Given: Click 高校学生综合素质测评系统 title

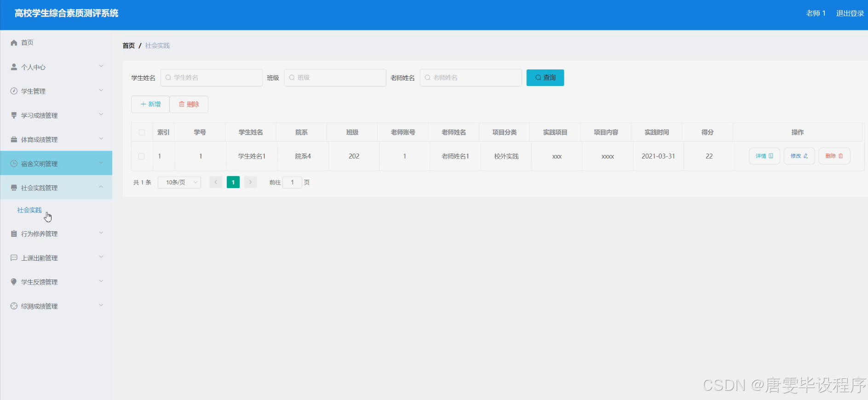Looking at the screenshot, I should (67, 13).
